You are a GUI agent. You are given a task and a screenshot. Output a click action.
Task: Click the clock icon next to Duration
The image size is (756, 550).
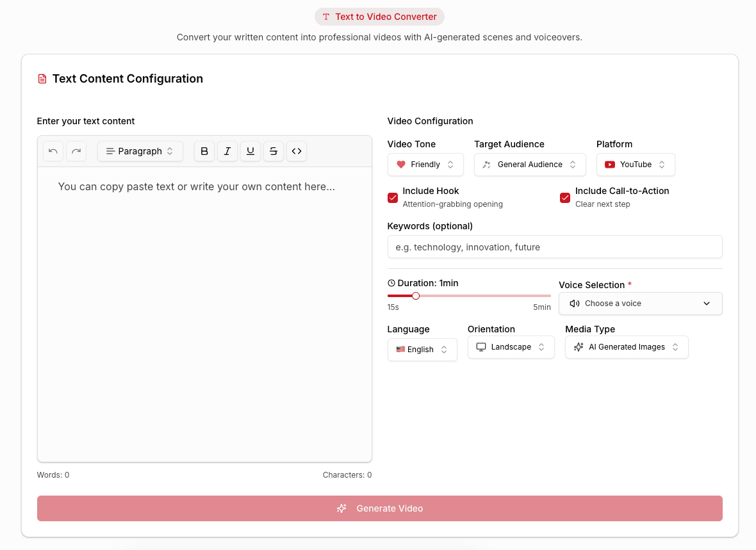tap(391, 284)
